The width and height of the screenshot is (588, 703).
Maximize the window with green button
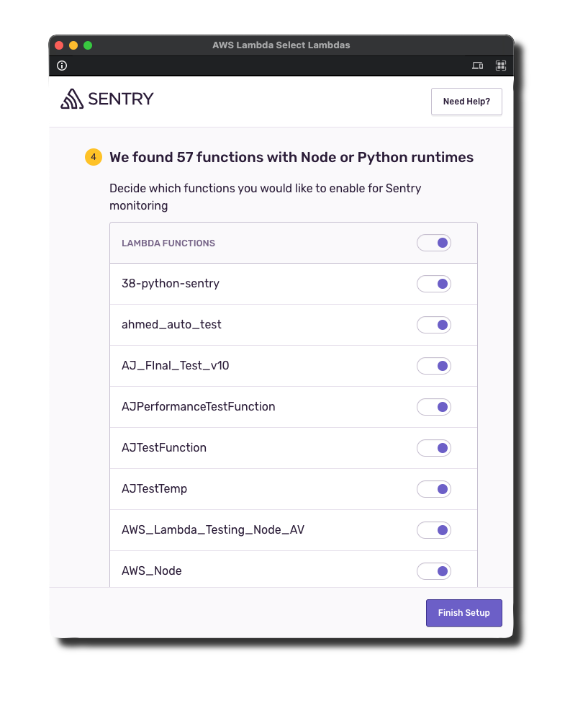(x=88, y=45)
